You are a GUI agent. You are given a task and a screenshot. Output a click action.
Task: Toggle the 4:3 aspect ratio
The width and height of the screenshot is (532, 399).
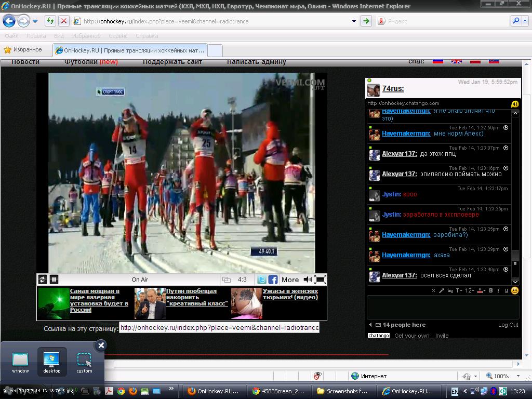point(242,280)
